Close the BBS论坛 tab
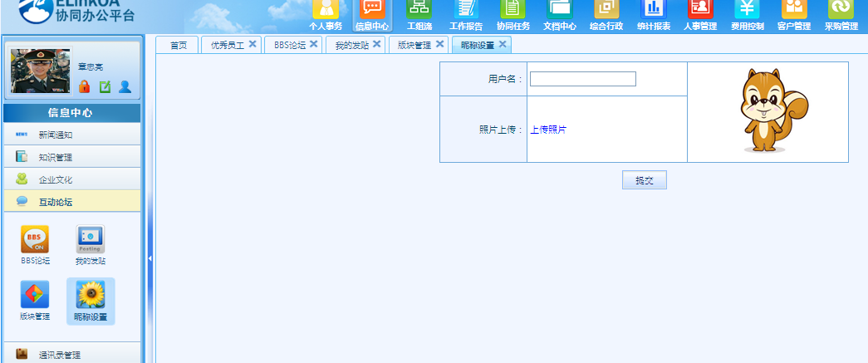The height and width of the screenshot is (363, 868). point(313,44)
